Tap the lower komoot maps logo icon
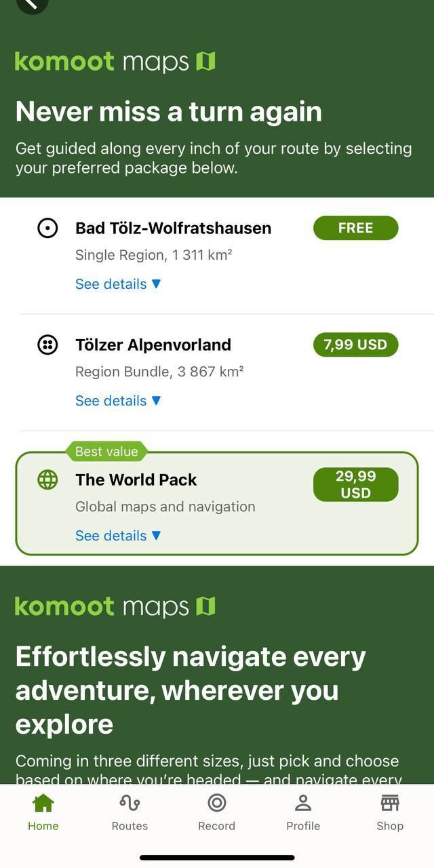Image resolution: width=434 pixels, height=868 pixels. point(205,606)
